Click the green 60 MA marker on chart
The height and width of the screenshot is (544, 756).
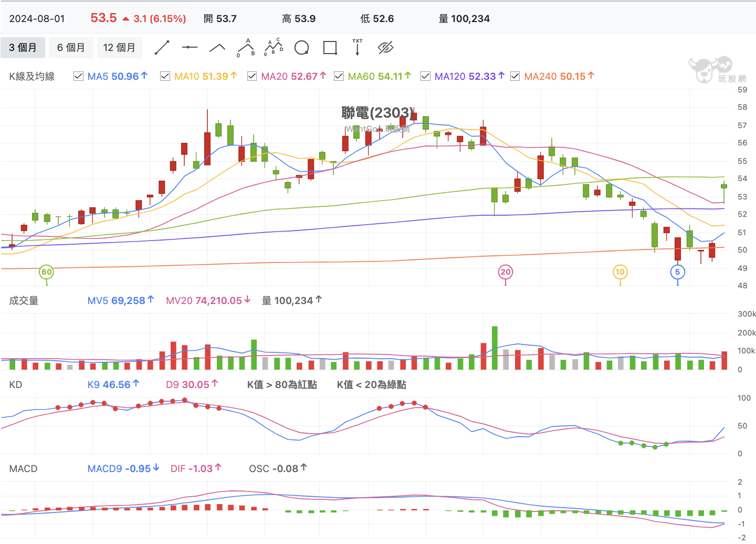(47, 272)
